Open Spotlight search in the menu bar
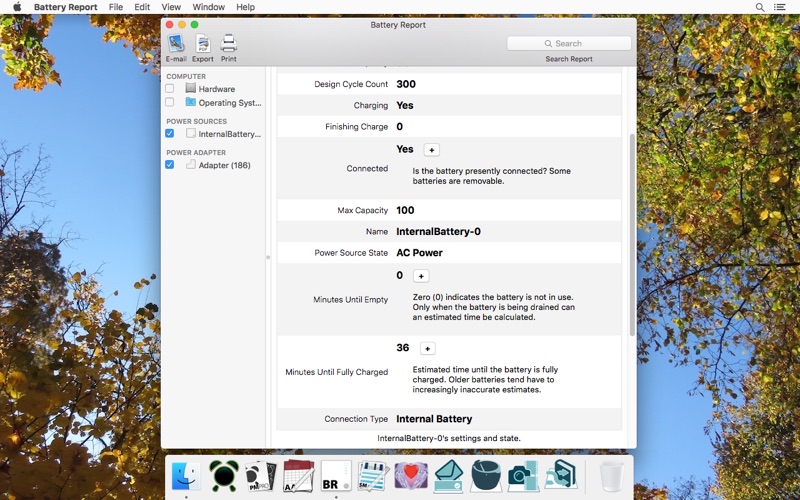Viewport: 800px width, 500px height. [x=760, y=7]
